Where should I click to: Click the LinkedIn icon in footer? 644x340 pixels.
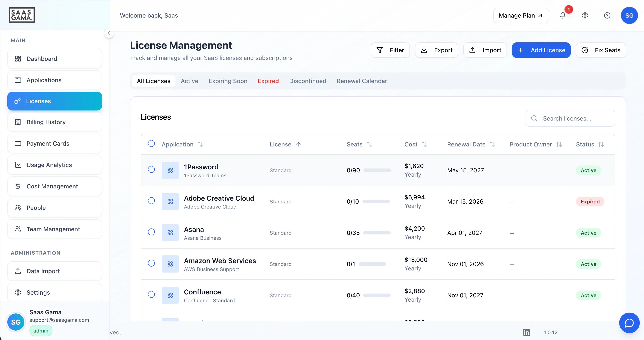pos(526,332)
